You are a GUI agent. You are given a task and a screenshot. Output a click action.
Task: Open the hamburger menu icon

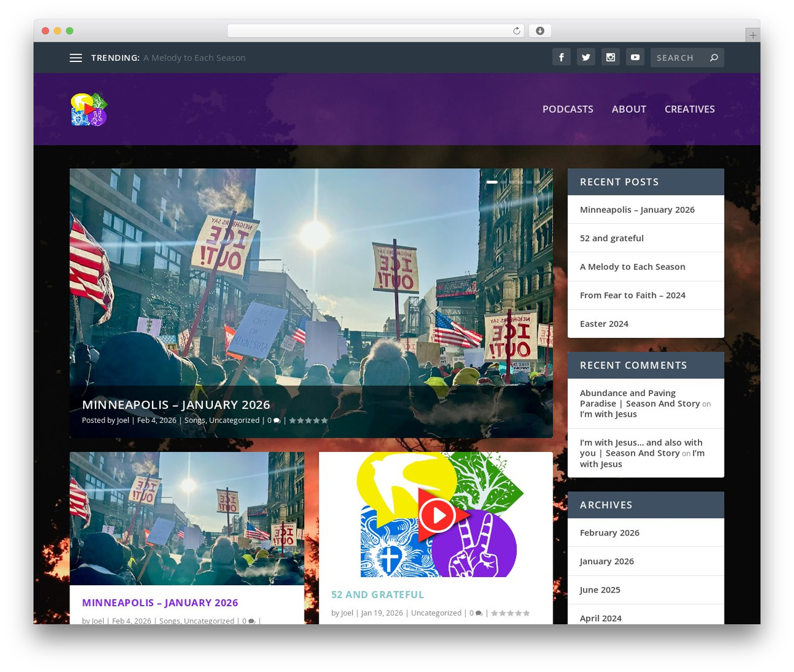76,58
